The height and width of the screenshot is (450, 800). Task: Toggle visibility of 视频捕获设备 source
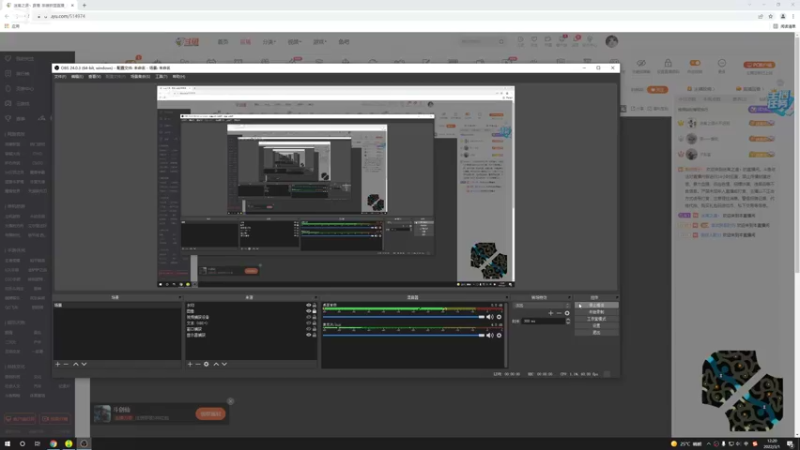point(308,317)
